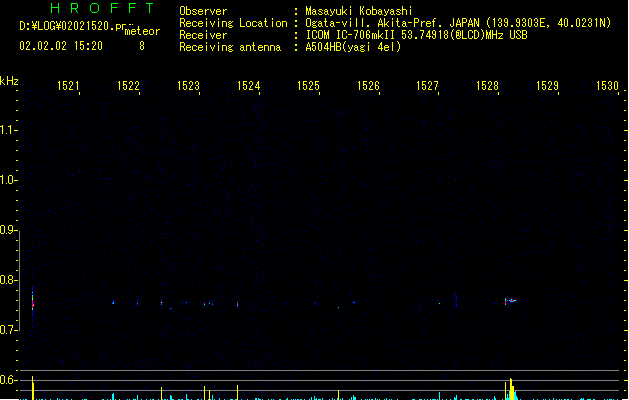Click the observer name Masayuki Kobayashi
Image resolution: width=629 pixels, height=400 pixels.
[x=359, y=11]
